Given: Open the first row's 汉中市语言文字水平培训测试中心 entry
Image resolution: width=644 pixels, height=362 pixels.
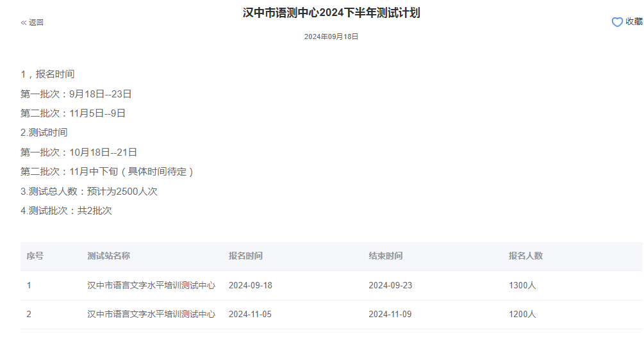Looking at the screenshot, I should point(151,285).
